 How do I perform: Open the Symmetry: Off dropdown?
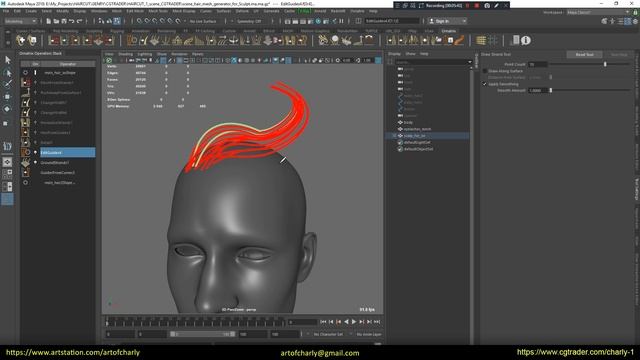click(250, 21)
